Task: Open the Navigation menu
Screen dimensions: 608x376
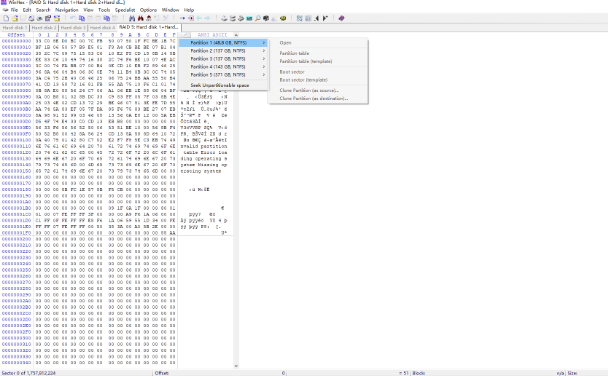Action: [67, 10]
